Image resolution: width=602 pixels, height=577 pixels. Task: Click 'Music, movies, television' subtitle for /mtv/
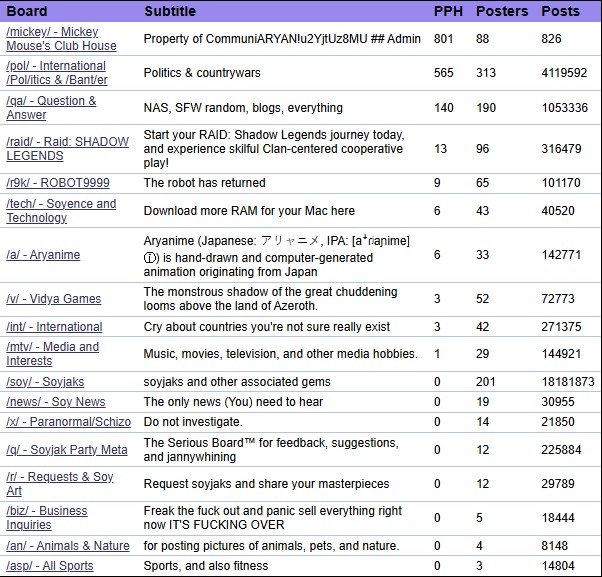(281, 354)
